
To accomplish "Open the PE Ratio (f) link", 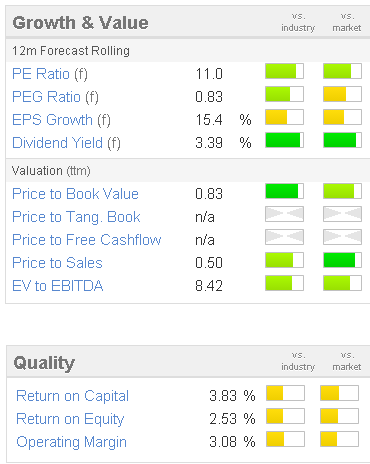I will pos(50,74).
